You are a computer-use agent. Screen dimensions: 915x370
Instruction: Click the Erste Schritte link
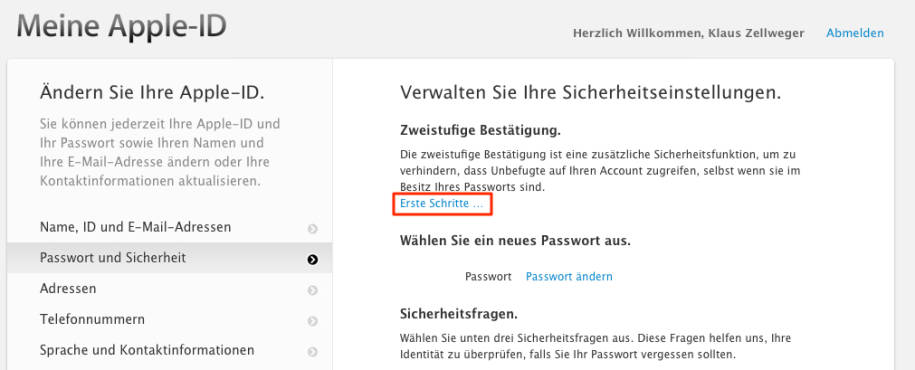point(442,204)
